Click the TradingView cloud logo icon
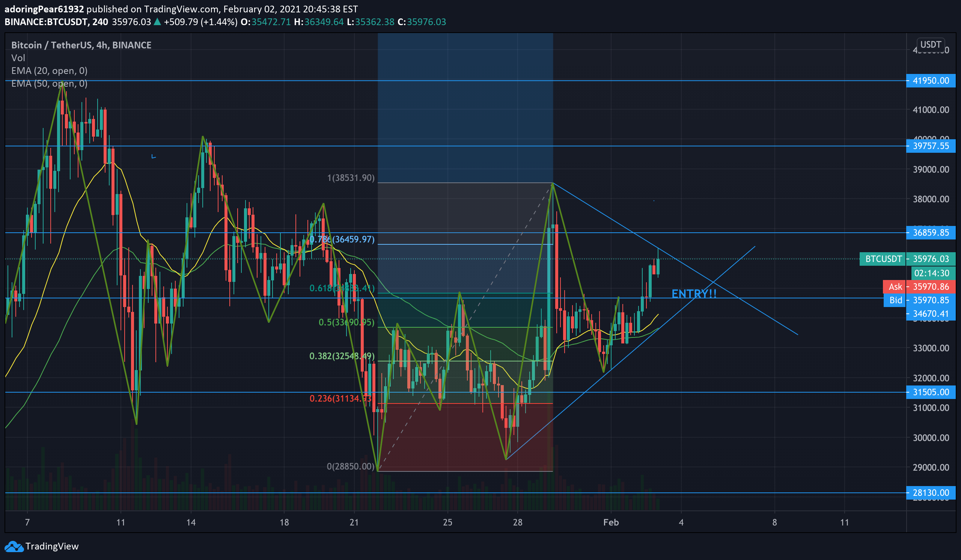 click(x=14, y=546)
